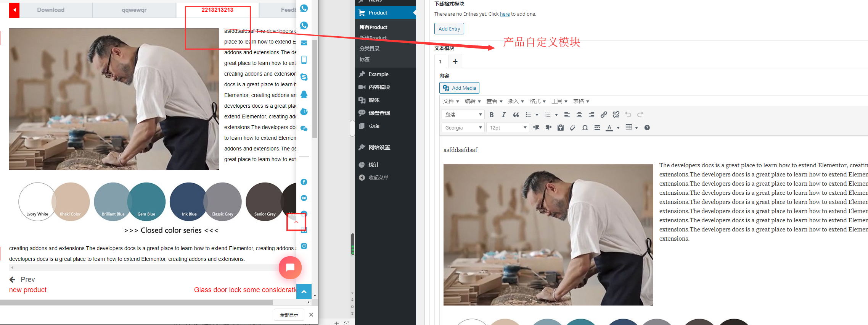Open the 插入 editor menu

pos(516,101)
